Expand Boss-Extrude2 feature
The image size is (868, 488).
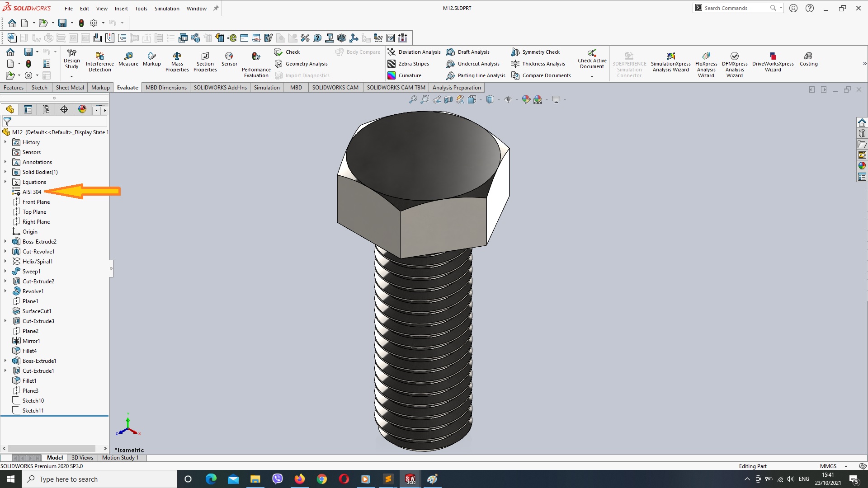point(5,241)
